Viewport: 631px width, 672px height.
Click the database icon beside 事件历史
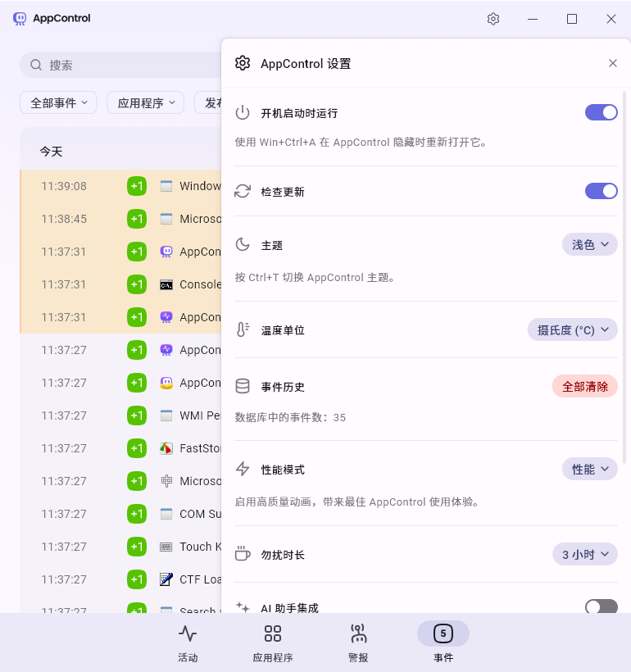click(243, 386)
